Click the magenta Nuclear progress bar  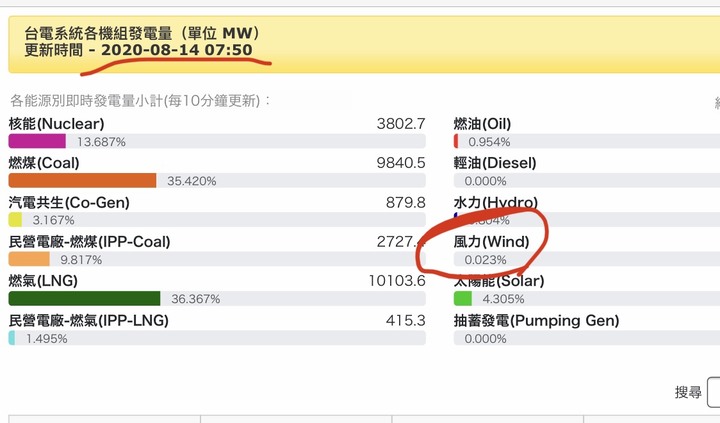(37, 141)
